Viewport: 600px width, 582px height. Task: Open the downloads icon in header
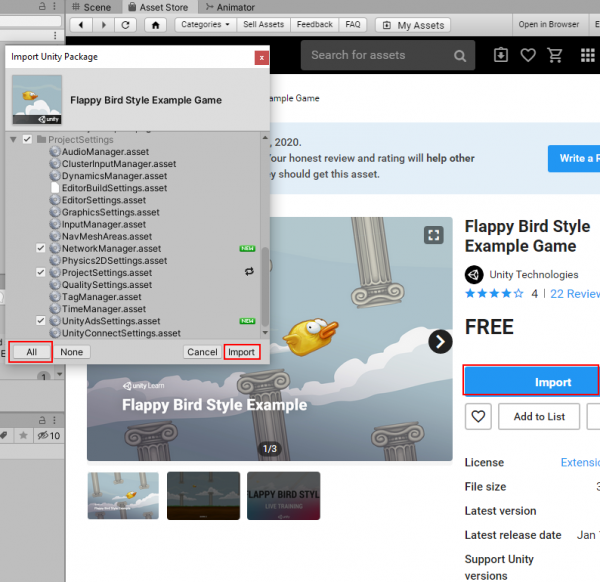(x=501, y=55)
